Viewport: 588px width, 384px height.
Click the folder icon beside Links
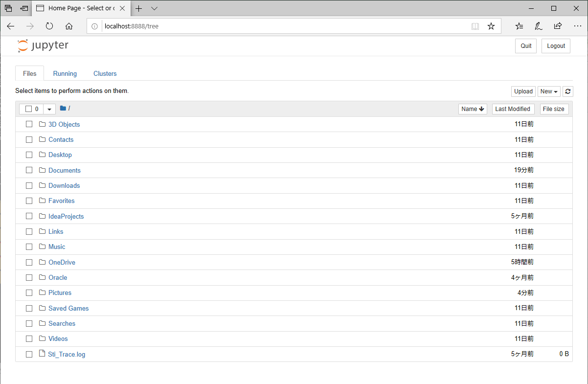(42, 231)
